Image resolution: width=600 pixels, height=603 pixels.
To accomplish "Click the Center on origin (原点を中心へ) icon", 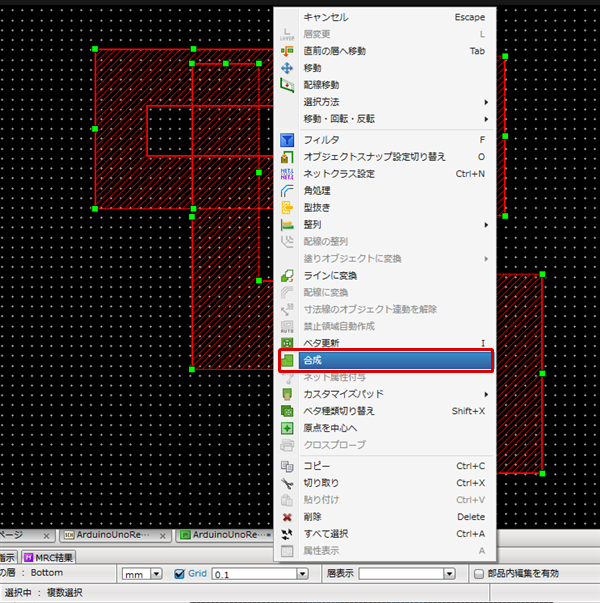I will coord(287,428).
